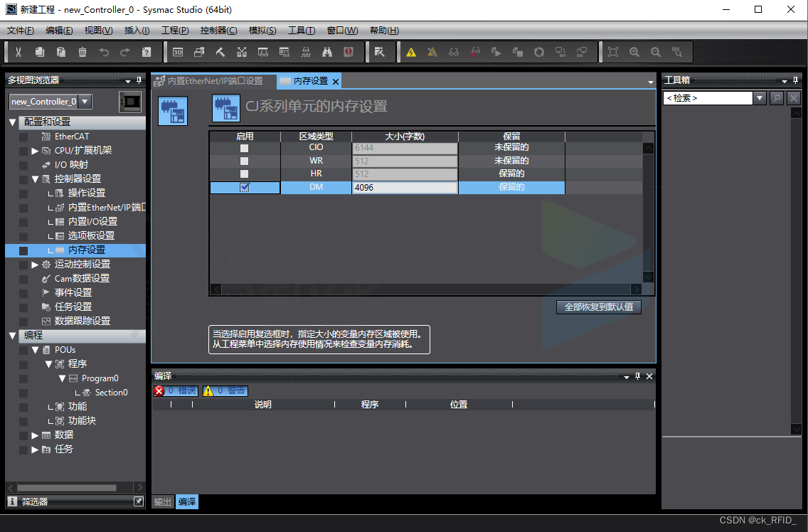808x532 pixels.
Task: Enable the WR area checkbox
Action: coord(244,161)
